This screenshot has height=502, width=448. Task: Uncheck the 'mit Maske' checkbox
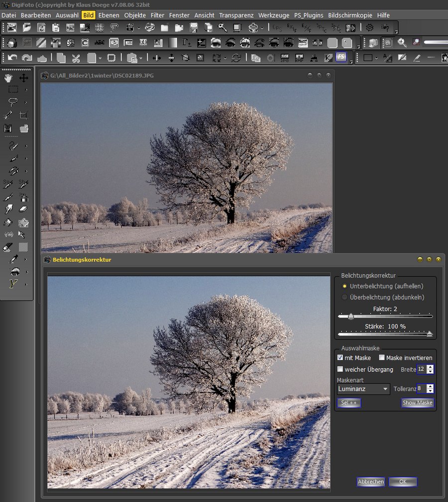(340, 358)
